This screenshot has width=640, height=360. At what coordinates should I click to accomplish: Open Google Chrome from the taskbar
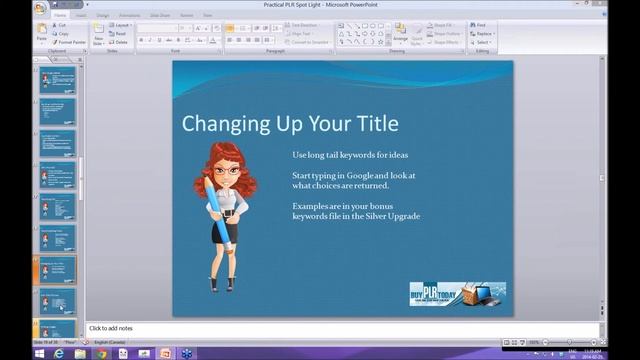tap(101, 354)
